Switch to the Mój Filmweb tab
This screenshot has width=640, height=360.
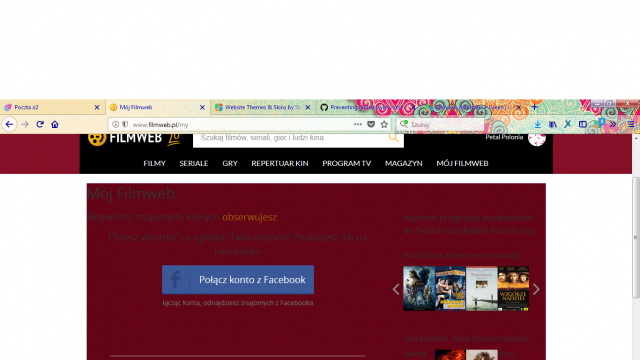pyautogui.click(x=158, y=107)
